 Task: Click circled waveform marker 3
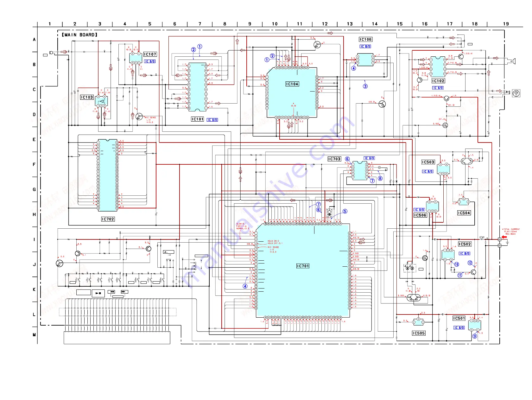click(x=365, y=86)
